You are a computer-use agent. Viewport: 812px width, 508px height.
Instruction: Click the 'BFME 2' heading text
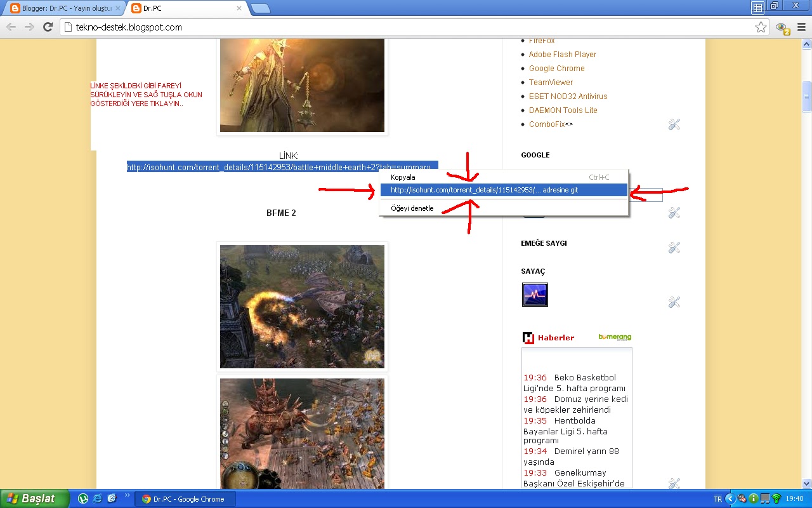pyautogui.click(x=281, y=213)
